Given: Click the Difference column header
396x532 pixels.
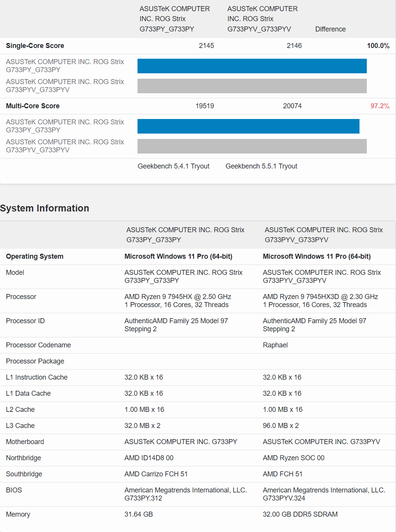Looking at the screenshot, I should pos(330,29).
